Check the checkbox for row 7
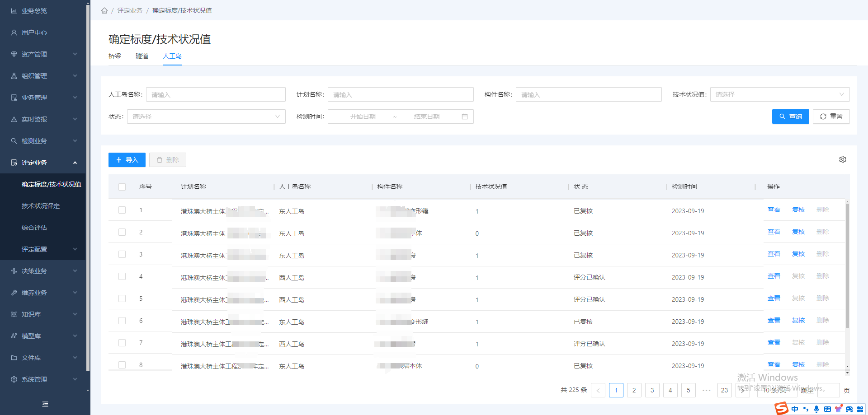Viewport: 868px width, 415px height. click(x=122, y=343)
